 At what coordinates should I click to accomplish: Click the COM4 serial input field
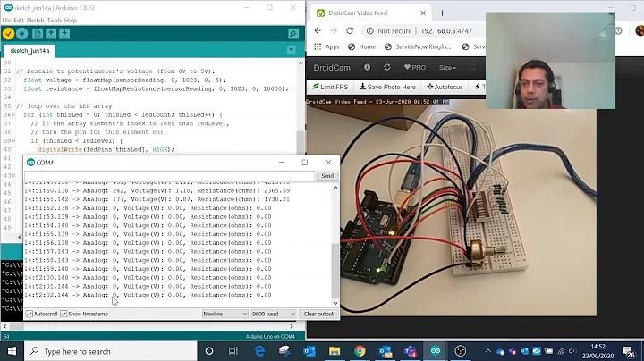tap(169, 175)
